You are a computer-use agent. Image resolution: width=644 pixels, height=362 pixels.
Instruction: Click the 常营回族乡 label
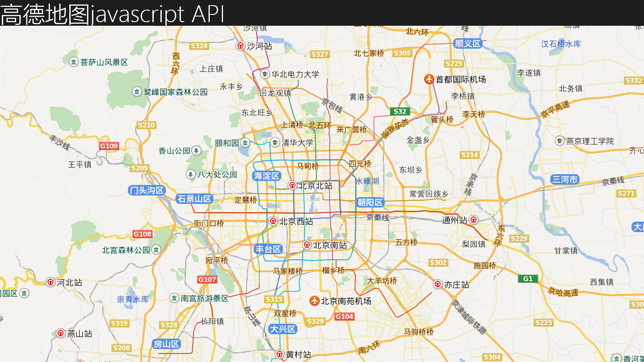[x=429, y=194]
